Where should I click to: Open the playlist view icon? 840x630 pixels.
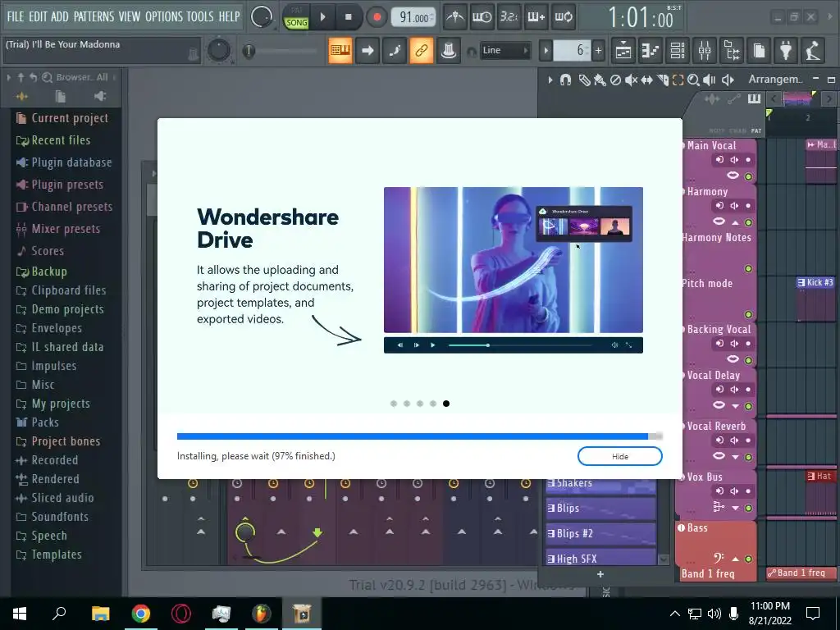[x=623, y=50]
